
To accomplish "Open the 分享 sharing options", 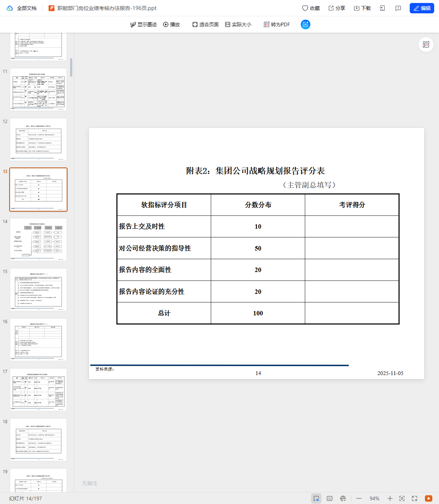I will (336, 8).
